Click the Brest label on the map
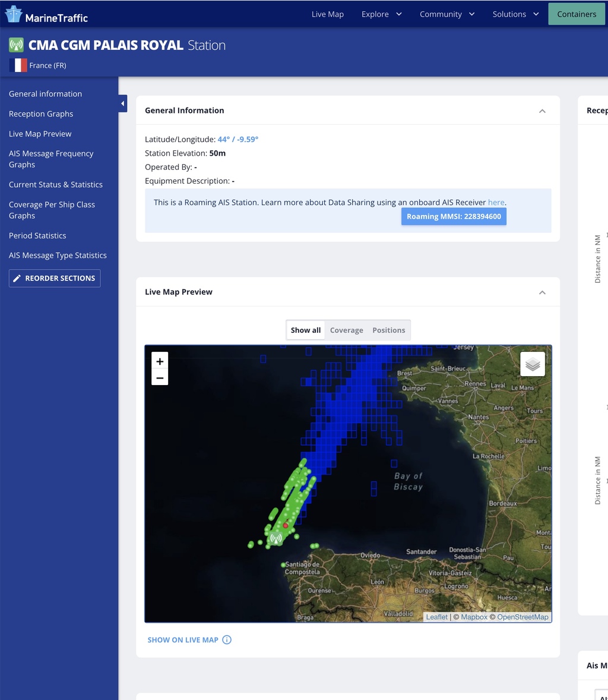 pyautogui.click(x=404, y=373)
